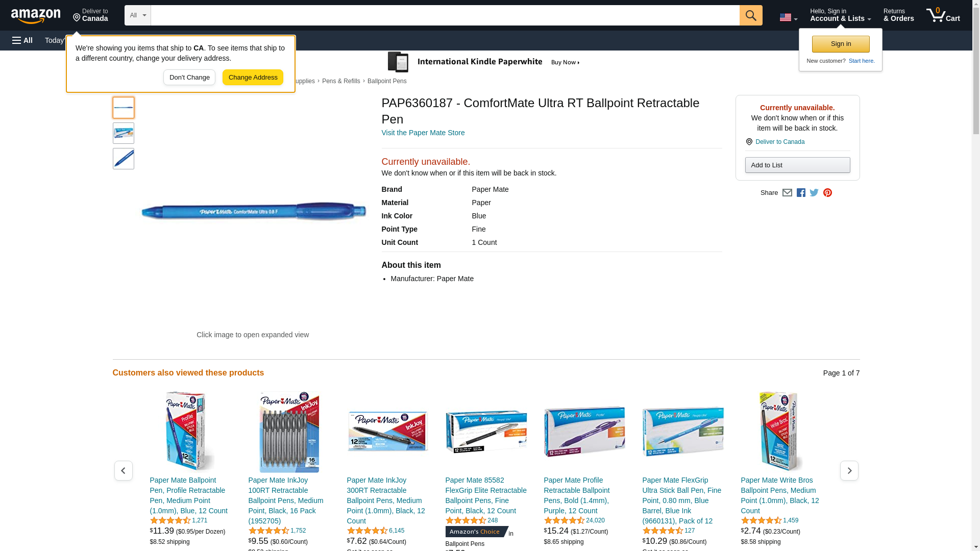Select the Ballpoint Pens breadcrumb
This screenshot has width=980, height=551.
pos(387,81)
